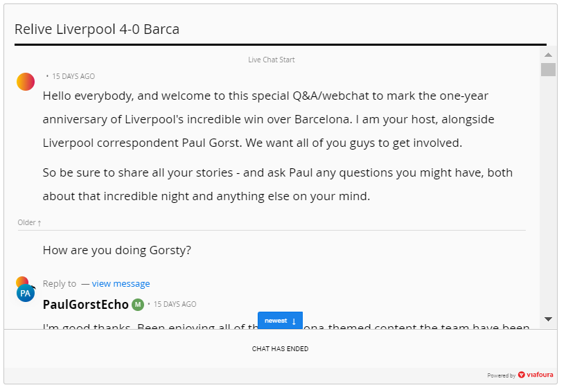566x392 pixels.
Task: Click scrollbar up arrow
Action: [548, 55]
